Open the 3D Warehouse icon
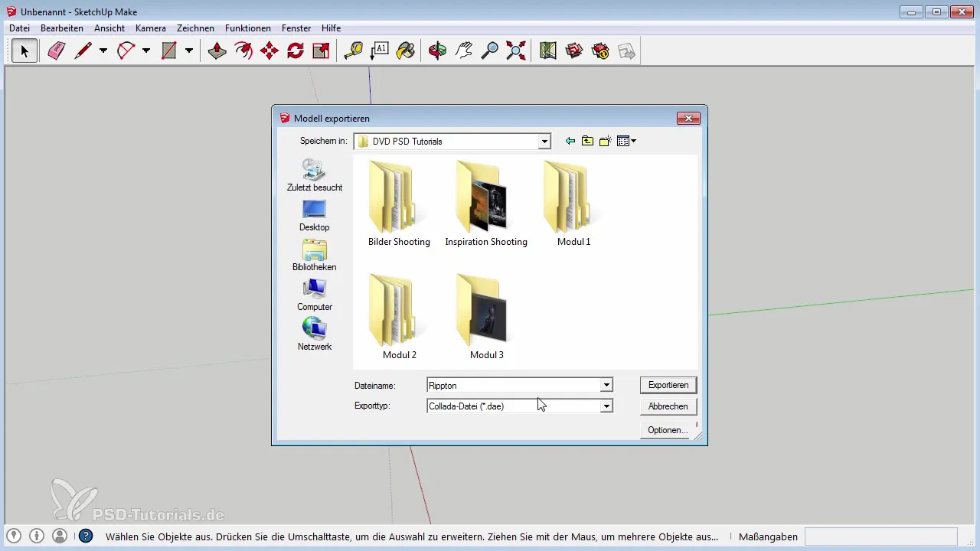The image size is (980, 551). [574, 51]
